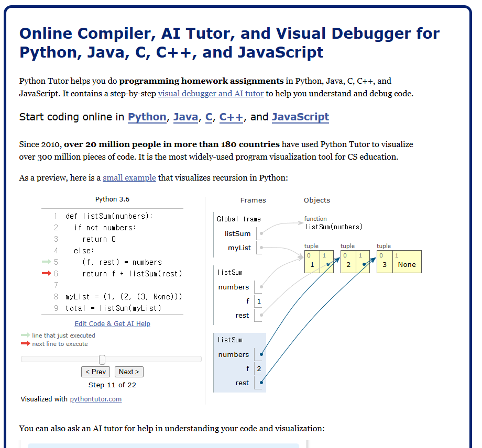Click 'numbers' variable in highlighted listSum frame
This screenshot has height=448, width=482.
click(234, 355)
